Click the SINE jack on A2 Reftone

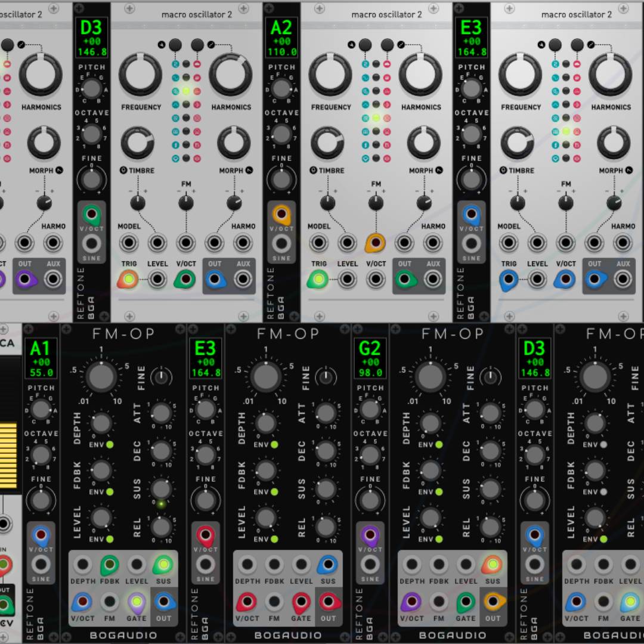click(x=281, y=243)
